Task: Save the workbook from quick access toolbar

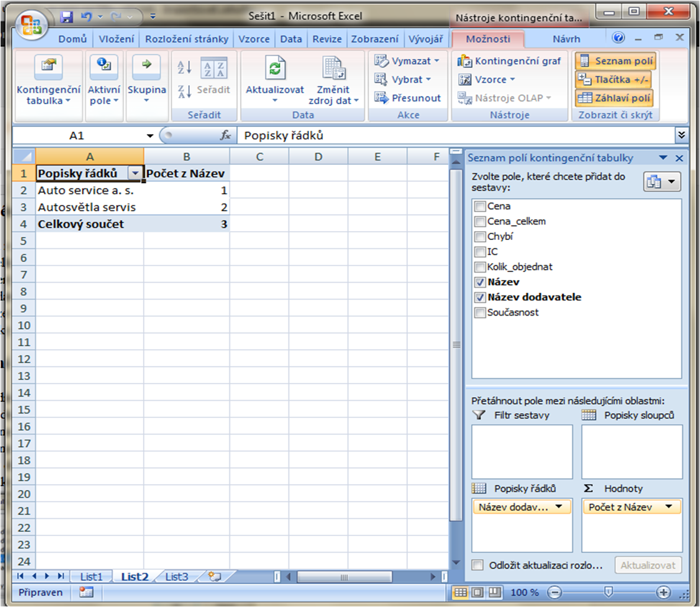Action: click(x=67, y=17)
